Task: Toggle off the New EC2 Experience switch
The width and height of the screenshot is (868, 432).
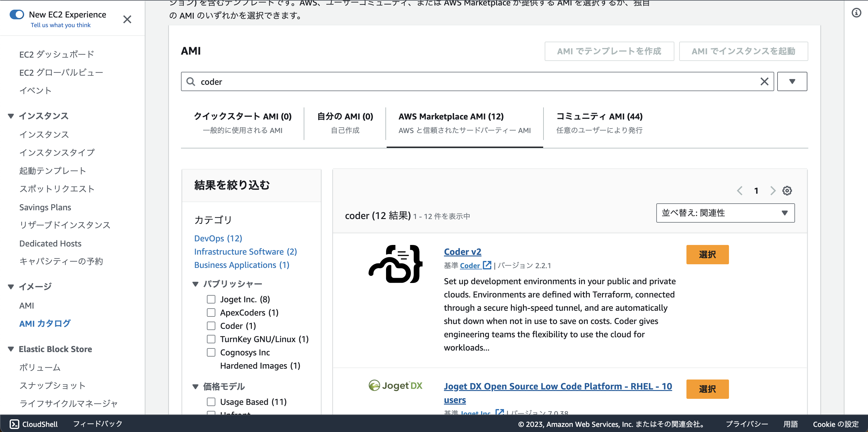Action: tap(17, 14)
